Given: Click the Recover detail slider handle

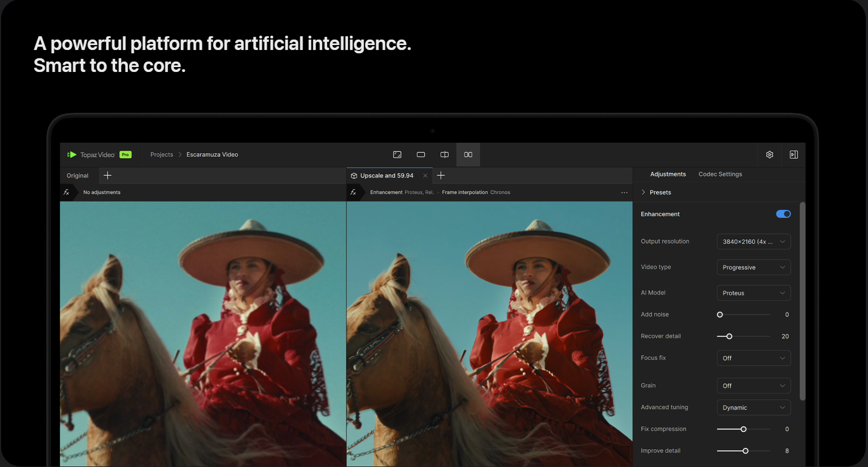Looking at the screenshot, I should [x=729, y=336].
